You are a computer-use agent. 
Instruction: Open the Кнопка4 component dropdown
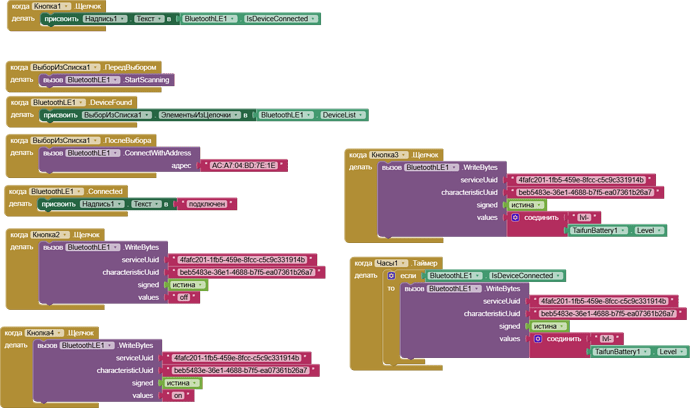pyautogui.click(x=44, y=333)
